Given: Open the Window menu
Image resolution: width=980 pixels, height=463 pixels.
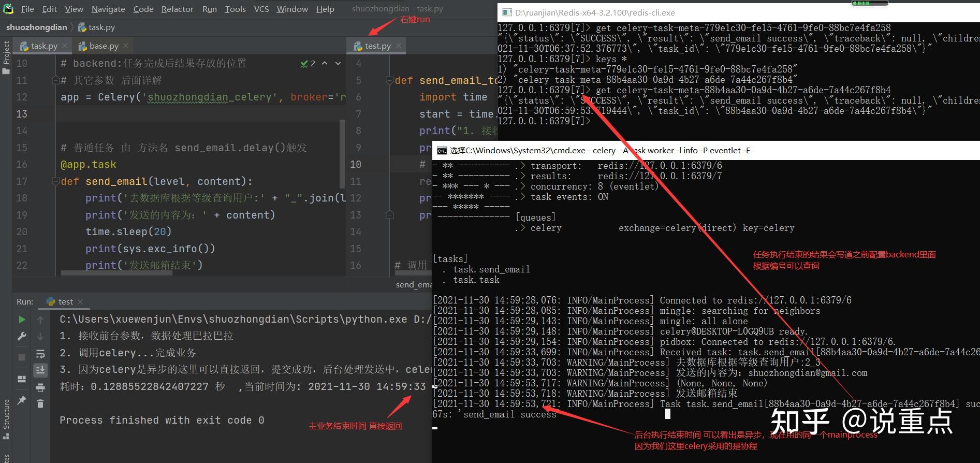Looking at the screenshot, I should click(292, 9).
